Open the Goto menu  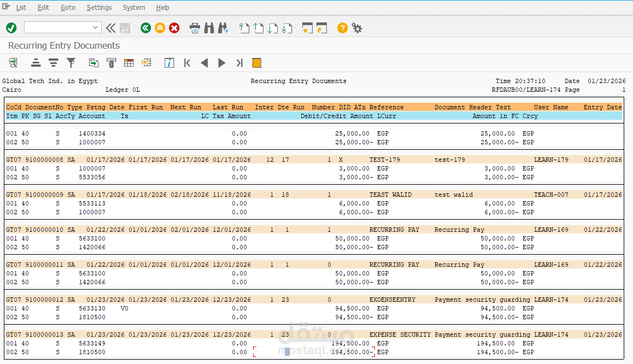coord(68,7)
